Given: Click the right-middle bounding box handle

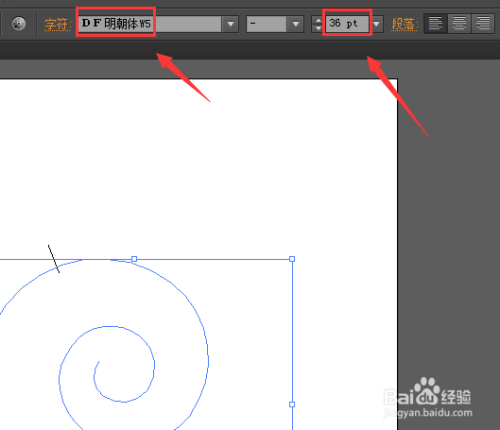Looking at the screenshot, I should click(x=292, y=404).
